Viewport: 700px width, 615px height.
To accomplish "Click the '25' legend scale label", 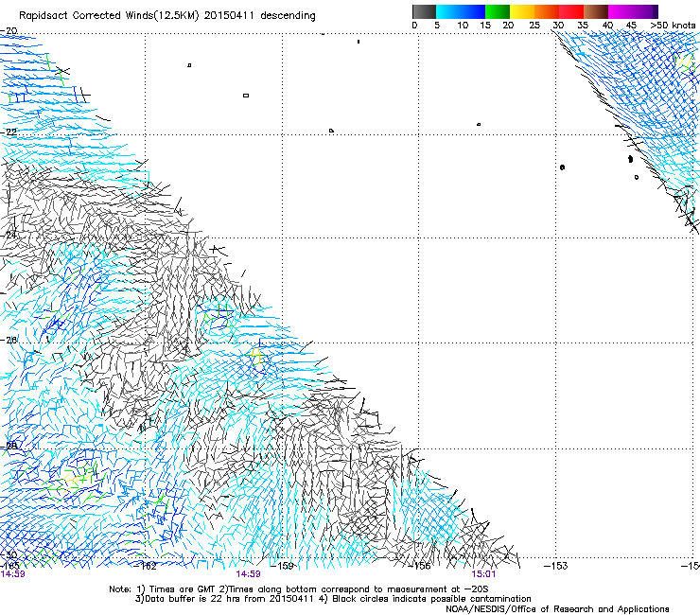I will pos(534,26).
